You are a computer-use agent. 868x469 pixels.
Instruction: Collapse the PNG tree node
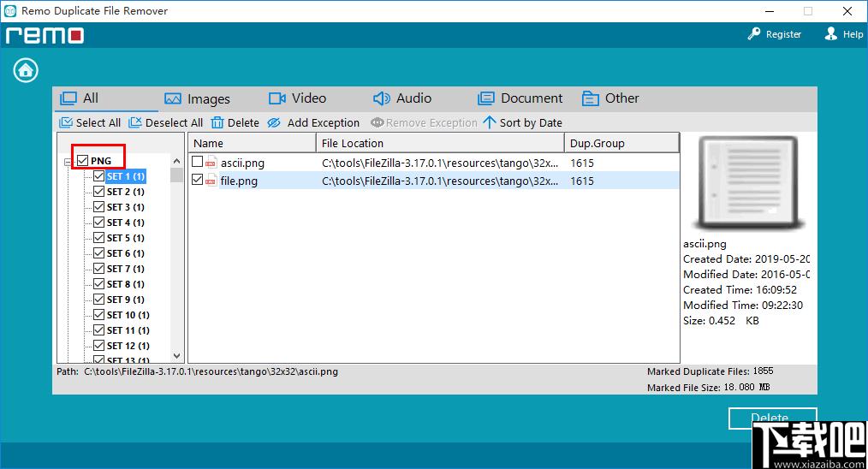[x=68, y=163]
